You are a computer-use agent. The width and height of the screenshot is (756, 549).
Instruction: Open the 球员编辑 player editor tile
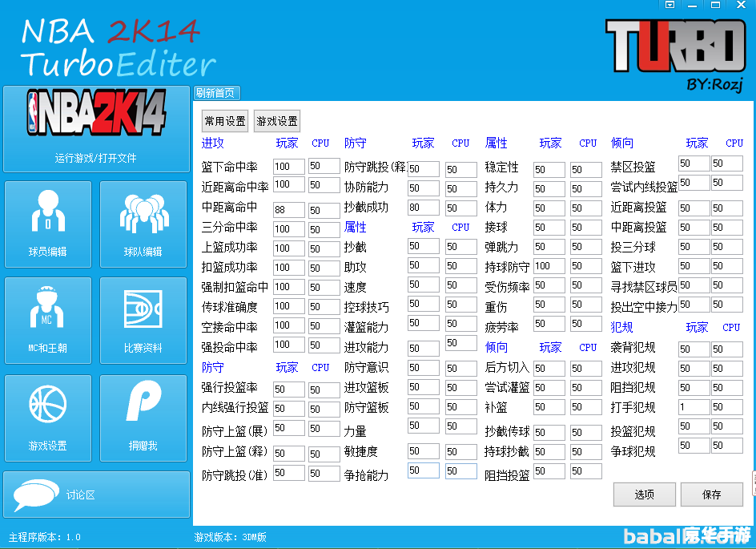point(48,224)
